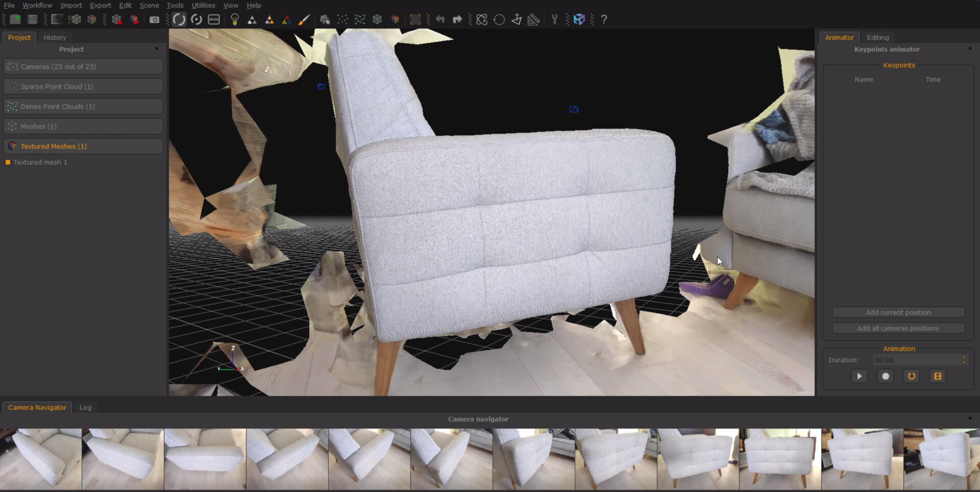Select the last thumbnail in Camera navigator
Image resolution: width=980 pixels, height=492 pixels.
942,459
